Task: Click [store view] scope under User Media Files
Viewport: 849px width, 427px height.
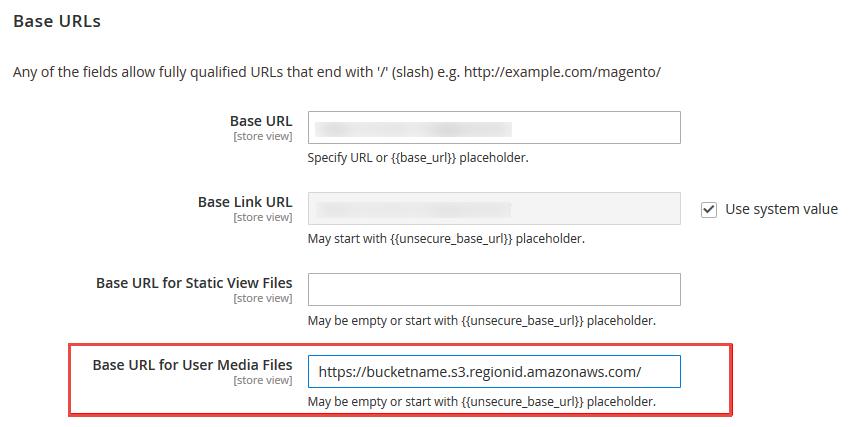Action: tap(263, 380)
